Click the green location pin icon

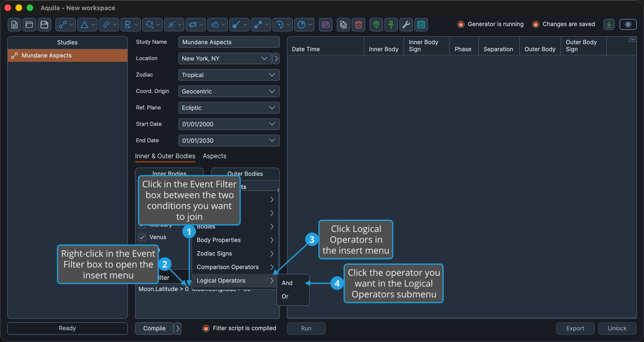click(376, 25)
